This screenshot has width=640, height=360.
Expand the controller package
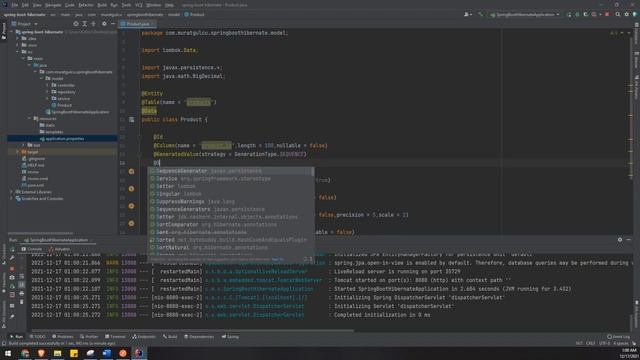47,85
